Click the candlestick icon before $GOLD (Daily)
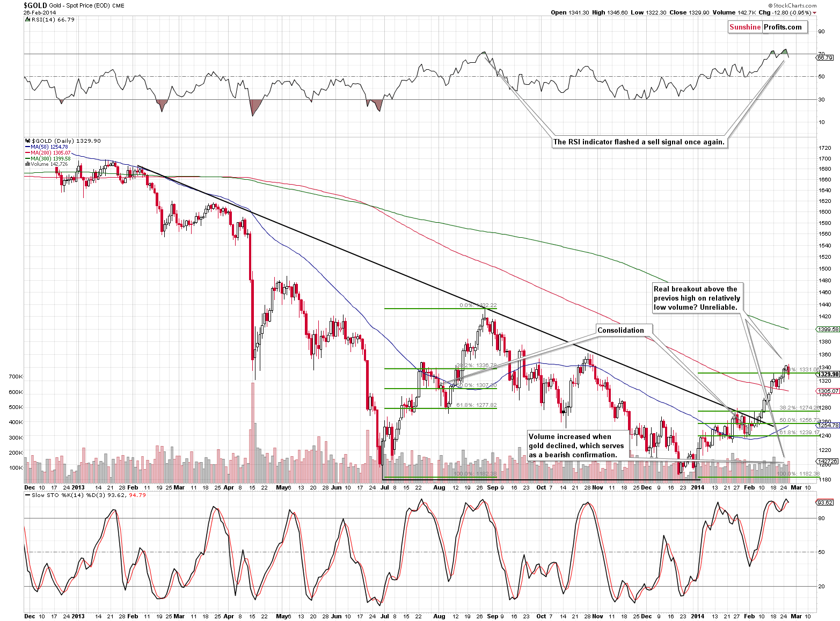The height and width of the screenshot is (621, 840). (x=27, y=141)
